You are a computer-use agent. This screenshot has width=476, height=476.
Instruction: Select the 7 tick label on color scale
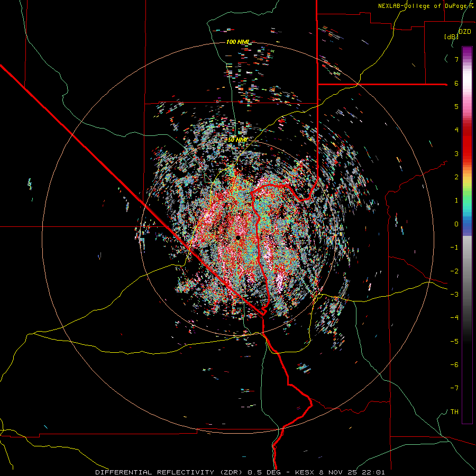pos(456,59)
